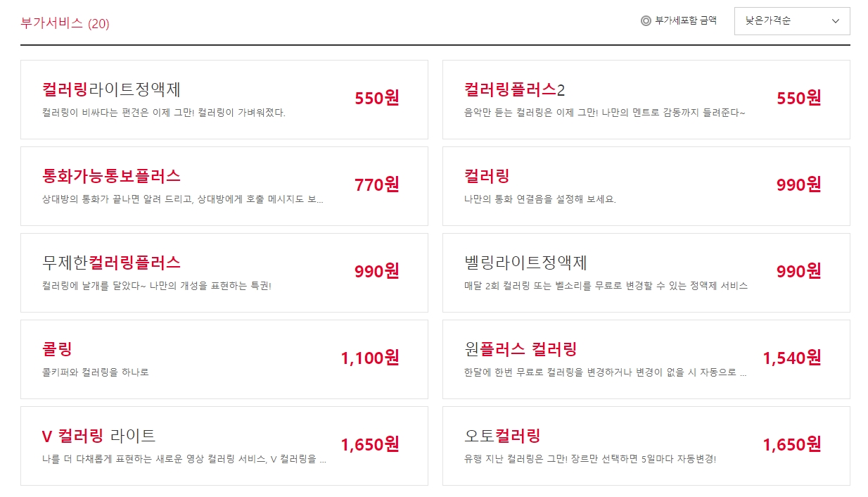Image resolution: width=868 pixels, height=497 pixels.
Task: Click the 990원 price of 컬러링
Action: [x=798, y=185]
